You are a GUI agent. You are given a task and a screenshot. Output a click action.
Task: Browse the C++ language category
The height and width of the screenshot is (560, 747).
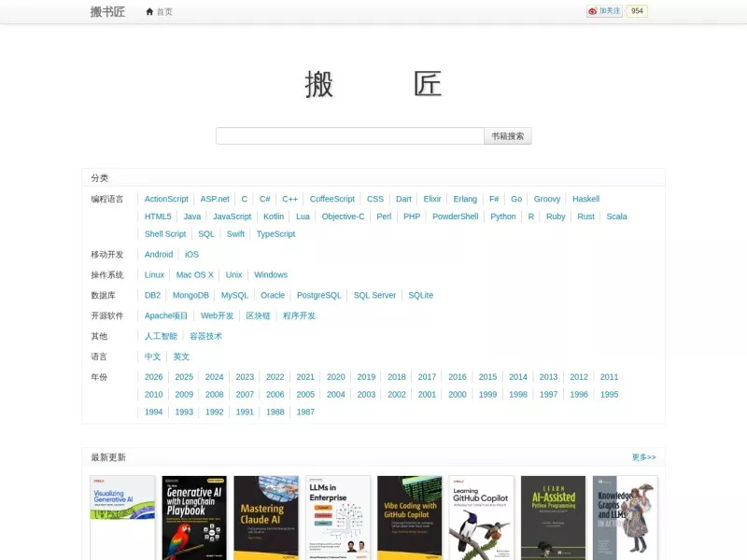coord(289,199)
